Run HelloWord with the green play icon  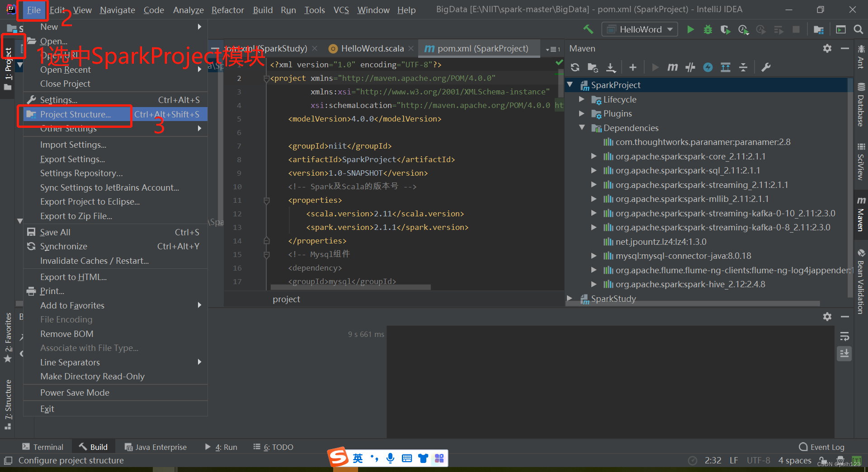pyautogui.click(x=690, y=29)
